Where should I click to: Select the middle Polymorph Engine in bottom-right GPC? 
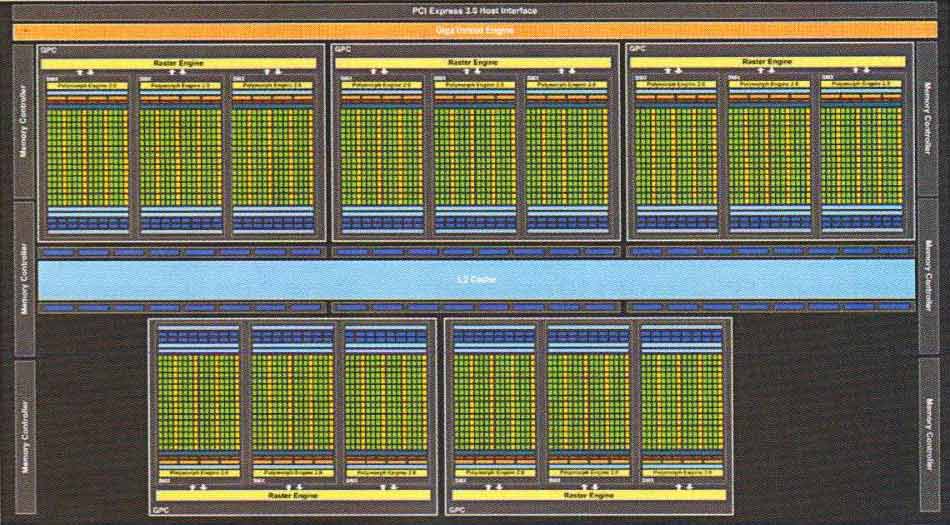587,471
